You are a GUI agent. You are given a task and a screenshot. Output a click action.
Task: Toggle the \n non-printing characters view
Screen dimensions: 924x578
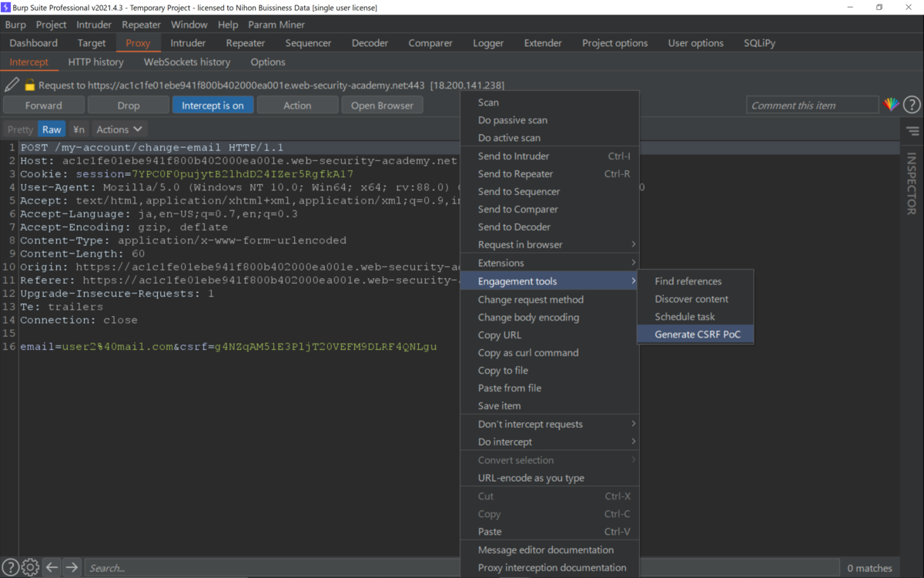(79, 129)
